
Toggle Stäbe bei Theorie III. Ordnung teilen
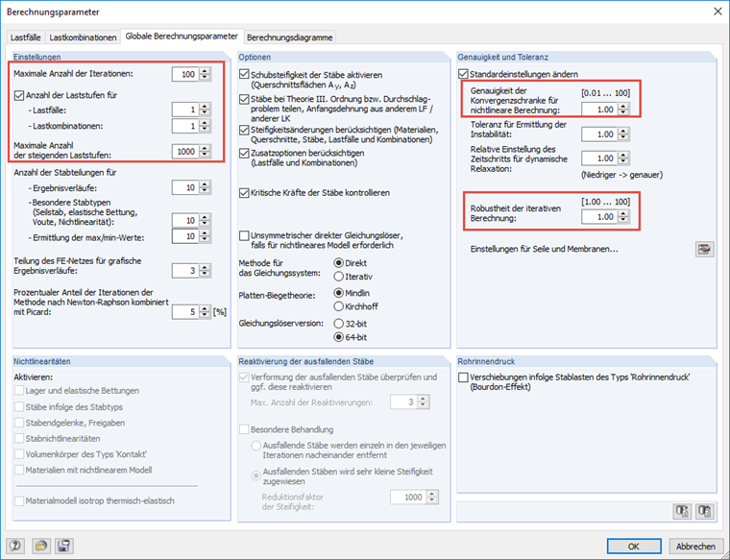[x=244, y=99]
